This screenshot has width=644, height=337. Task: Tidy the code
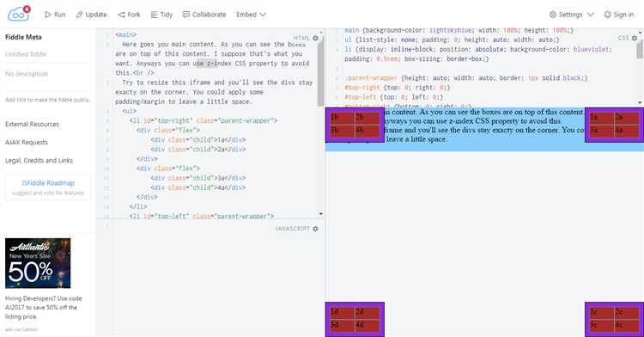click(161, 15)
